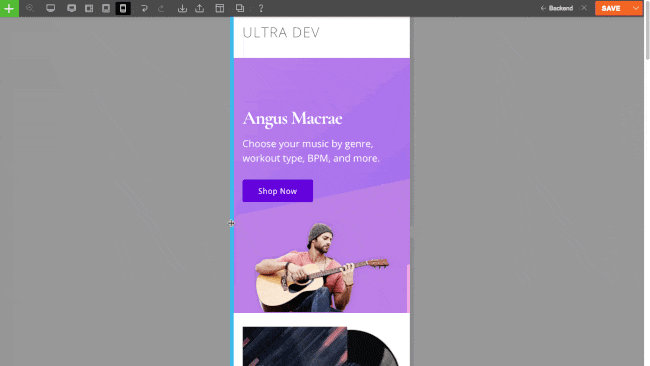Click the Shop Now button
This screenshot has width=650, height=366.
point(278,191)
